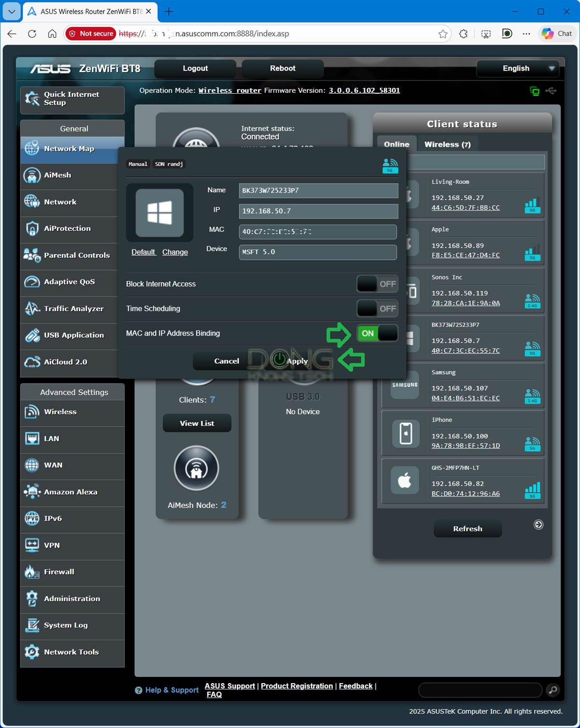Switch to the Online tab
The image size is (580, 728).
pyautogui.click(x=396, y=144)
